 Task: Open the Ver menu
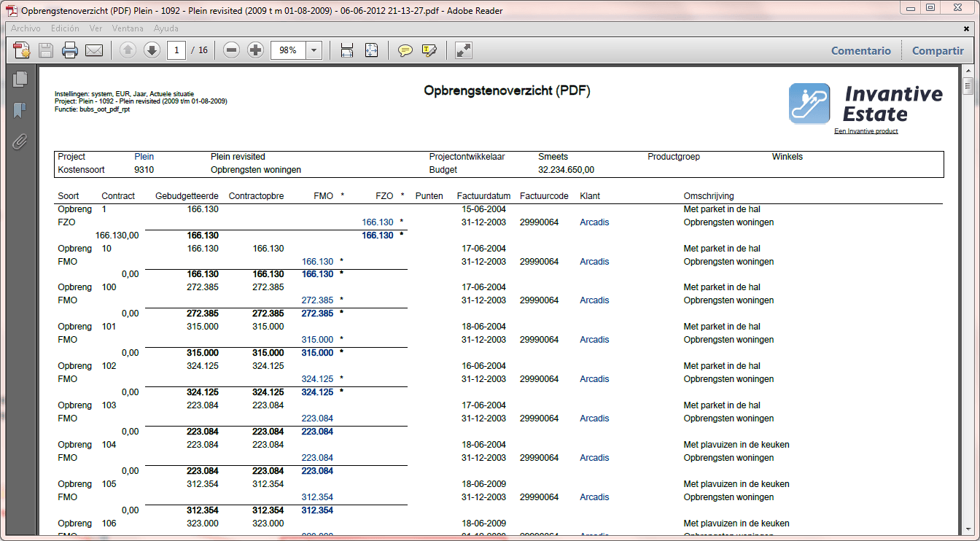click(96, 28)
